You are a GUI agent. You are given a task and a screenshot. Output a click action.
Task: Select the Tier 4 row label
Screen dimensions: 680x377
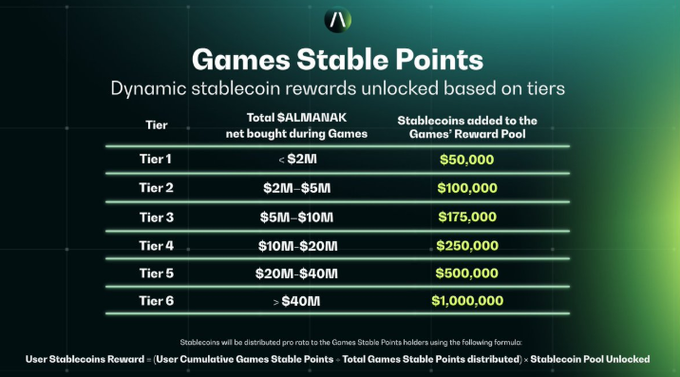pos(156,246)
